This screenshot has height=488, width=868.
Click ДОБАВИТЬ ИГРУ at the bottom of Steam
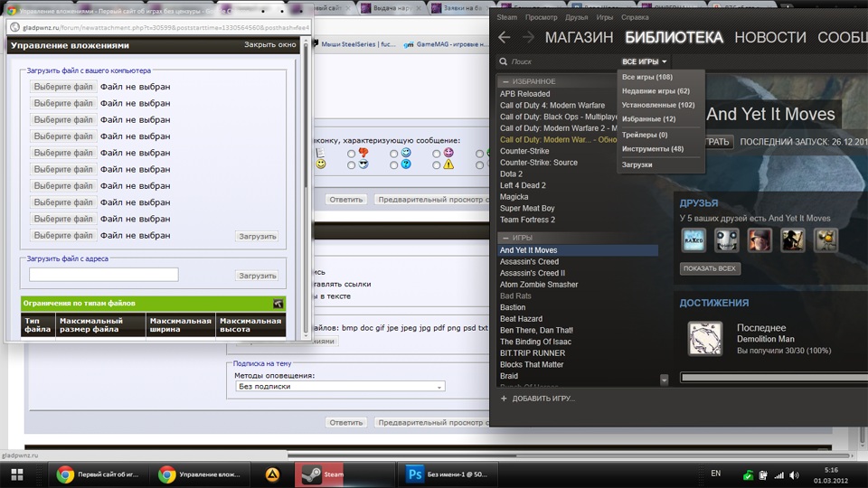(x=543, y=399)
